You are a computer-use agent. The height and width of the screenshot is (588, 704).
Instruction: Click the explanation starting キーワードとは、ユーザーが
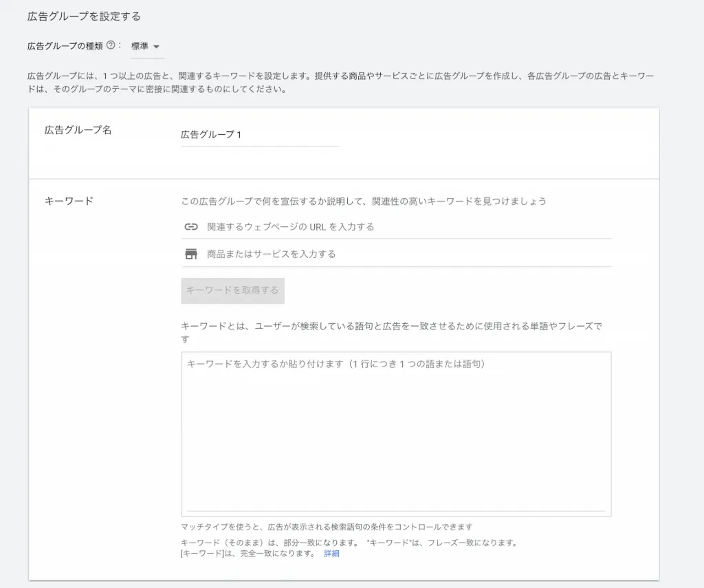click(391, 332)
